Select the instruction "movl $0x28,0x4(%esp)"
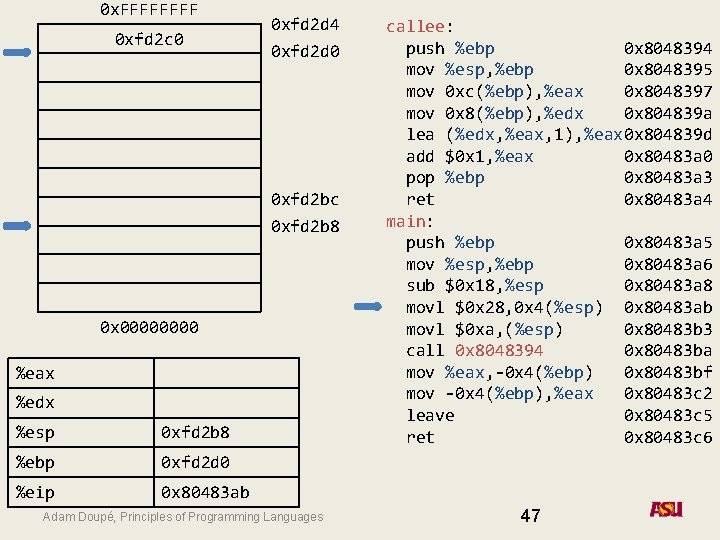Screen dimensions: 720x540 [504, 307]
